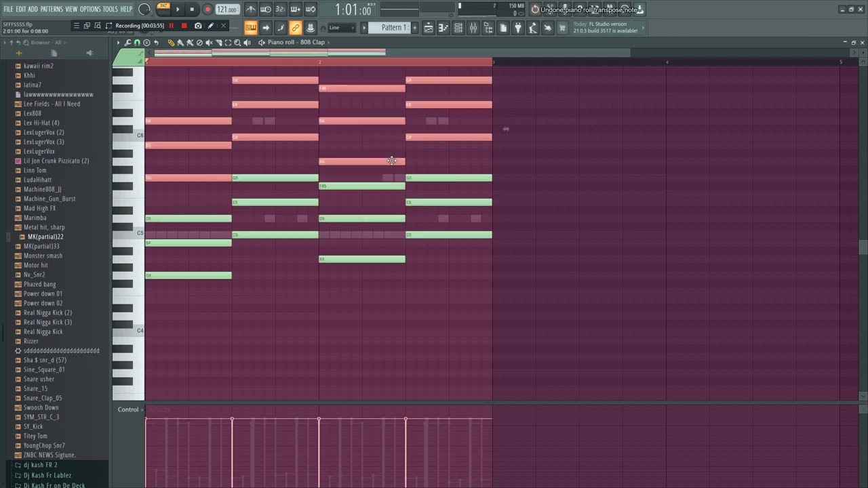The height and width of the screenshot is (488, 868).
Task: Open the content library shopping cart
Action: tap(562, 28)
